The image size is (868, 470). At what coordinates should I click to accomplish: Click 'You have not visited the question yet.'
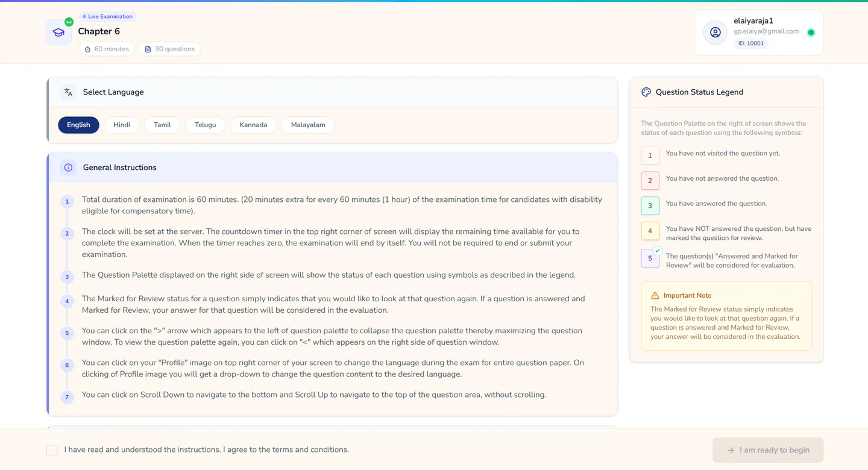(723, 153)
